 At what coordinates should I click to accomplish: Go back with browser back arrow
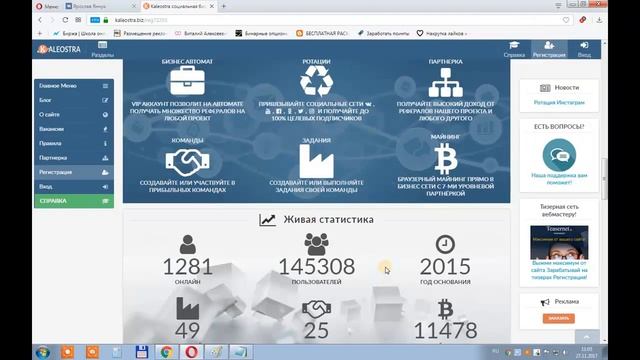click(x=40, y=20)
